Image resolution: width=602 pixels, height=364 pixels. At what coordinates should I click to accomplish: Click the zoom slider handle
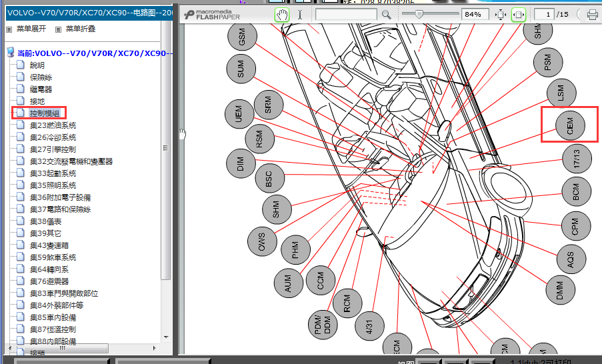pos(419,15)
